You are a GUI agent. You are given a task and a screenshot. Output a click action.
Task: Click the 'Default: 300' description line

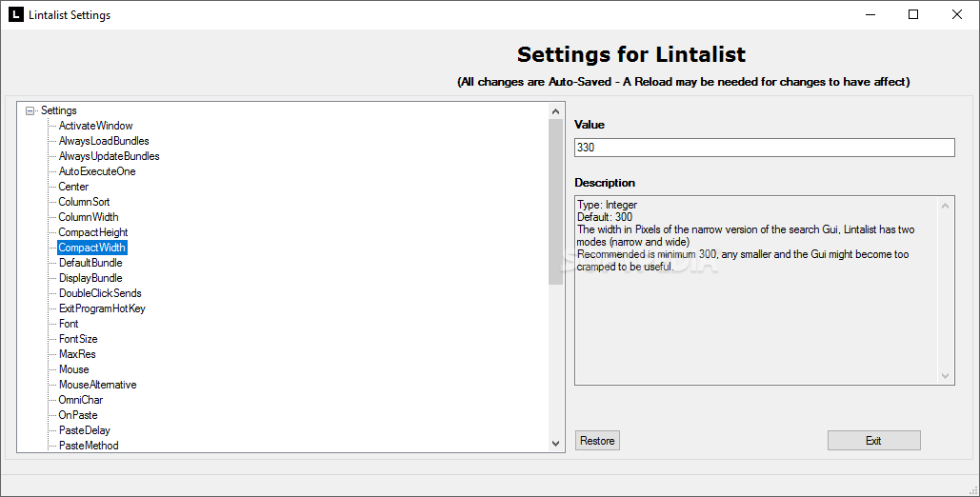click(605, 217)
